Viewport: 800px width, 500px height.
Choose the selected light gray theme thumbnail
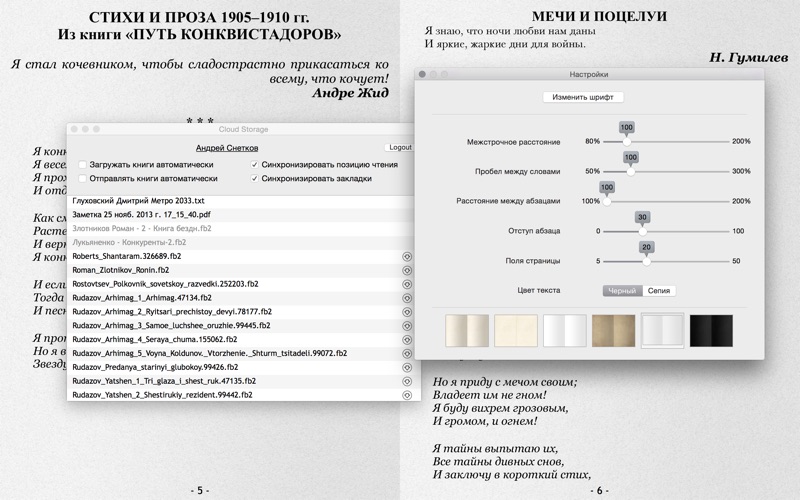click(662, 331)
